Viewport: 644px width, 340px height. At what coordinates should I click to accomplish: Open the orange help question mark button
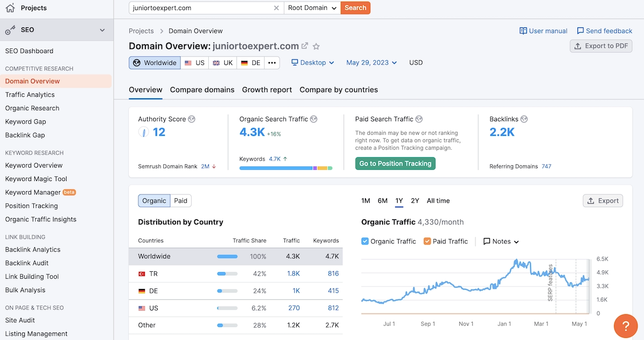pos(626,326)
